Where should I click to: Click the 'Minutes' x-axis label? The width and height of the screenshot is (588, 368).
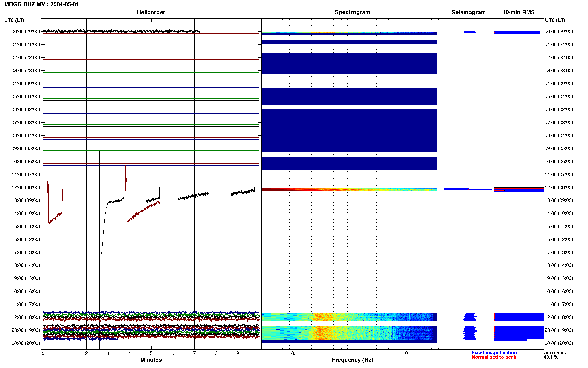click(x=151, y=360)
